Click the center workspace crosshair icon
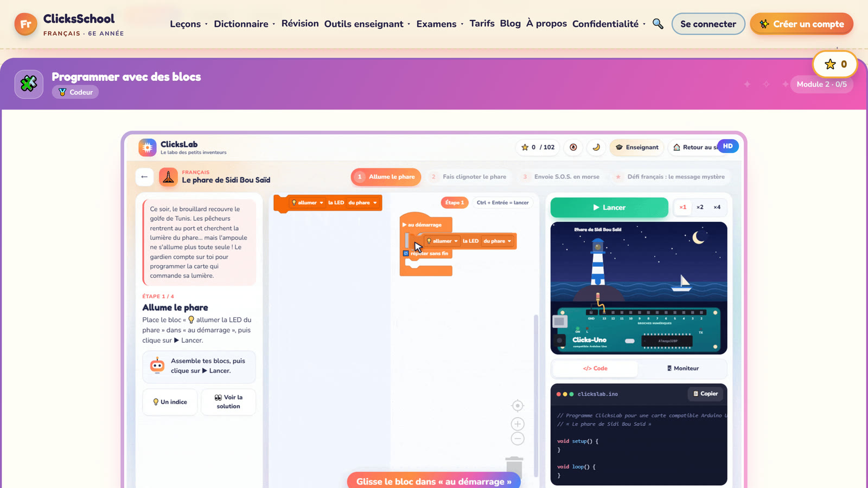868x488 pixels. pos(518,406)
